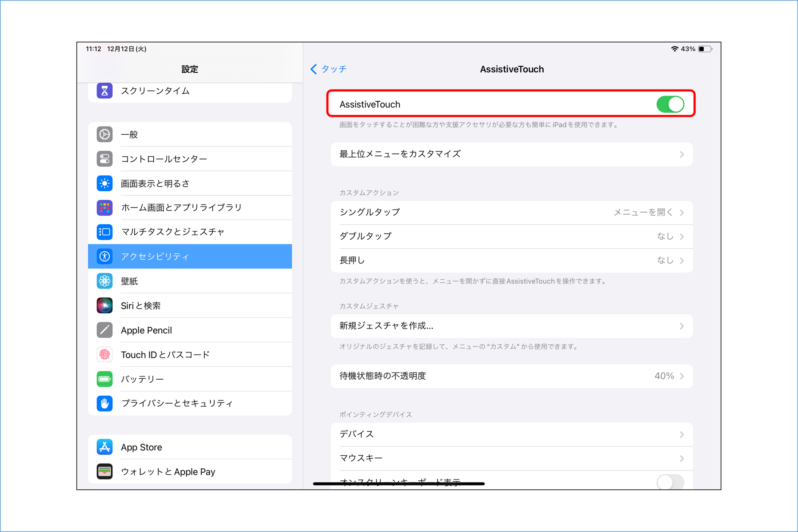Tap the App Store icon
798x532 pixels.
(x=105, y=447)
